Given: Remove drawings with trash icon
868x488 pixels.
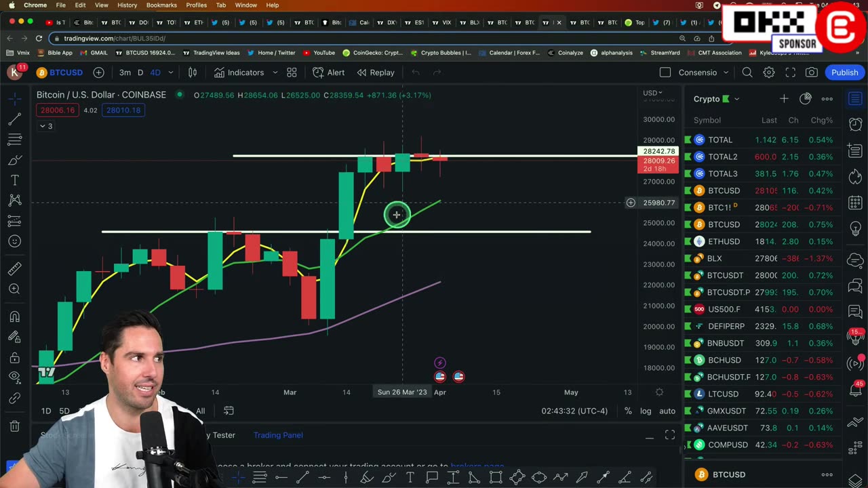Looking at the screenshot, I should tap(14, 426).
